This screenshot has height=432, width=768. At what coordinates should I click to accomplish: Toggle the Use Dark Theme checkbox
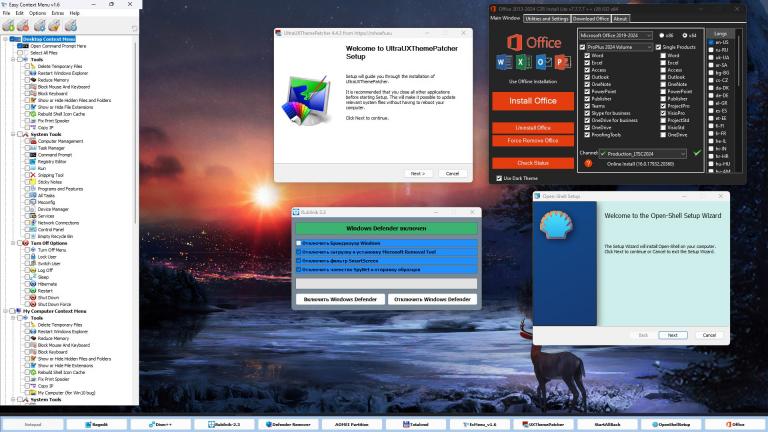[x=499, y=178]
